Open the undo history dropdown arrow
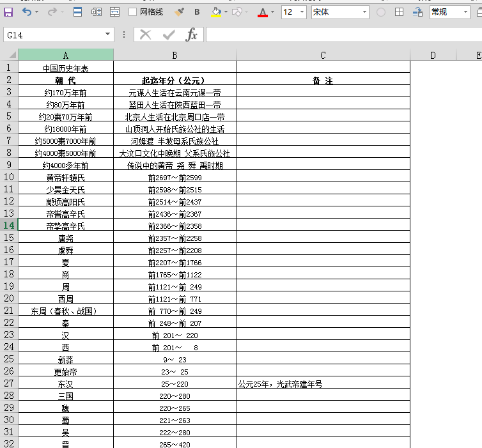The height and width of the screenshot is (448, 482). coord(36,12)
